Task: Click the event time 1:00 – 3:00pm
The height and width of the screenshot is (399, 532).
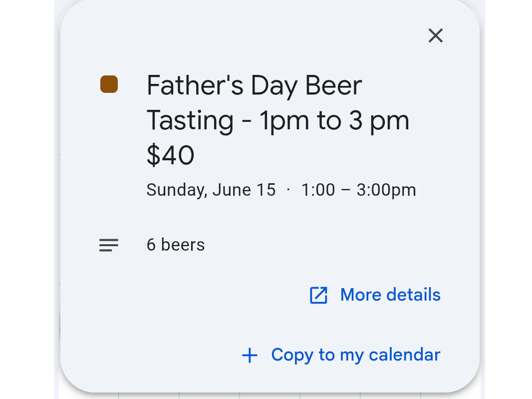Action: point(358,190)
